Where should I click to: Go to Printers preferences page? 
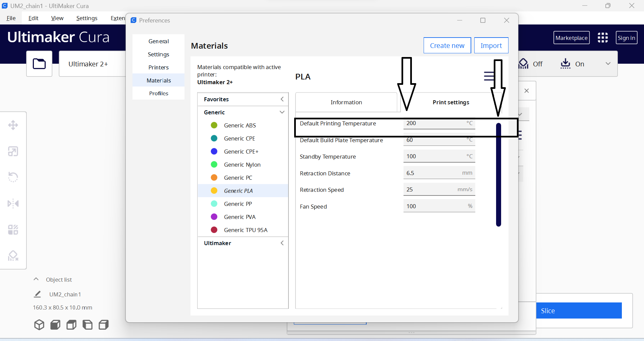(x=159, y=67)
